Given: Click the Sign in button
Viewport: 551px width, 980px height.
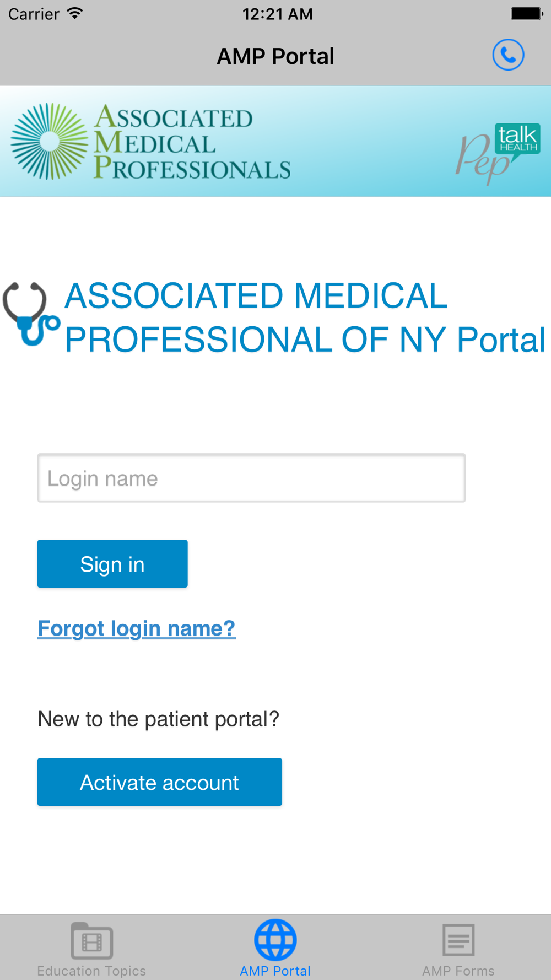Looking at the screenshot, I should (x=112, y=563).
